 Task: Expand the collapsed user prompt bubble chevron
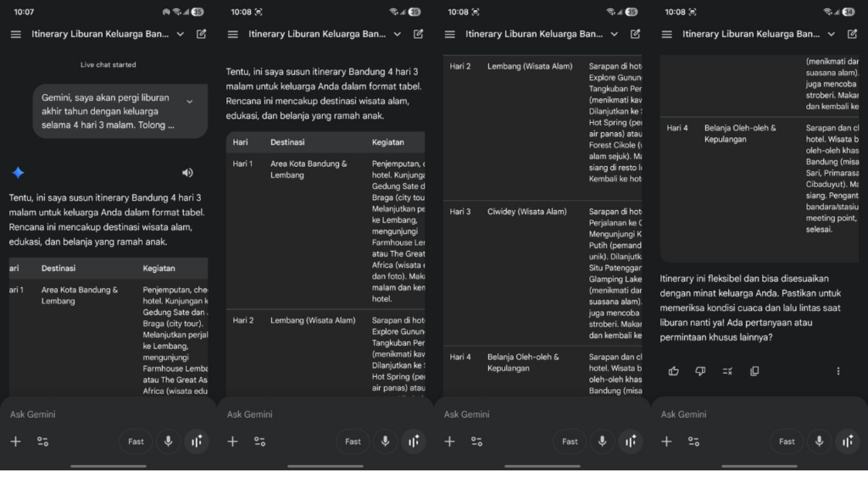point(189,101)
